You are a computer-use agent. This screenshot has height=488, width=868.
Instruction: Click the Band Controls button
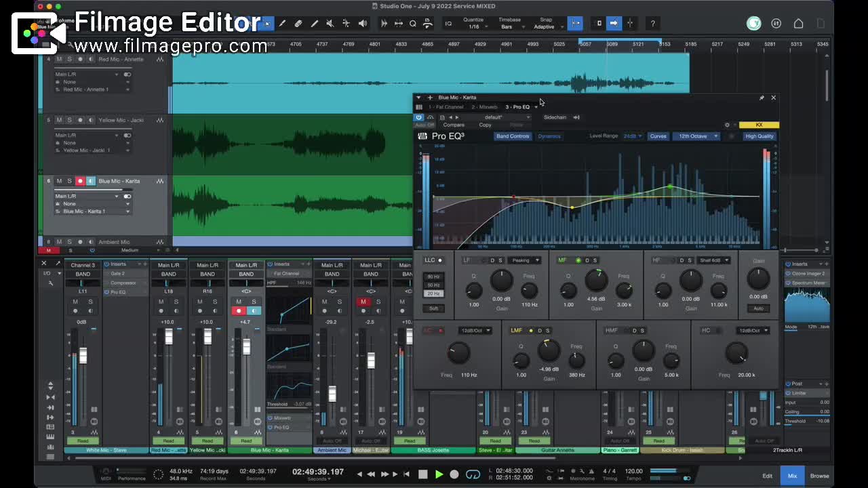tap(513, 136)
